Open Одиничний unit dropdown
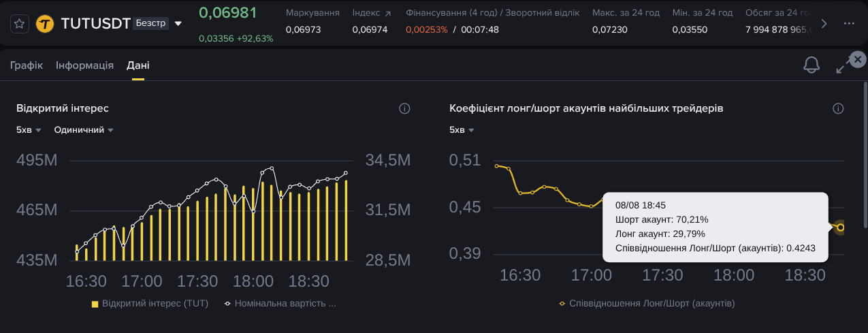This screenshot has width=868, height=333. click(84, 129)
